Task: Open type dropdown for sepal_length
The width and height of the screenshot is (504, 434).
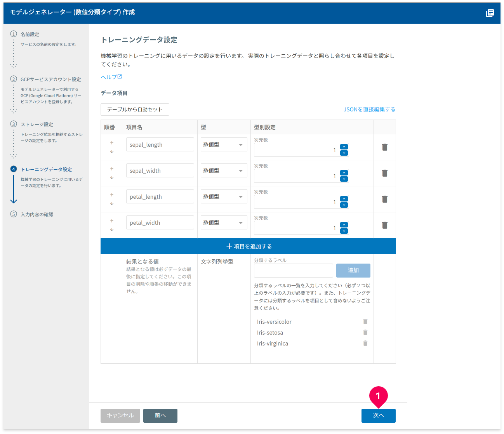Action: [224, 144]
